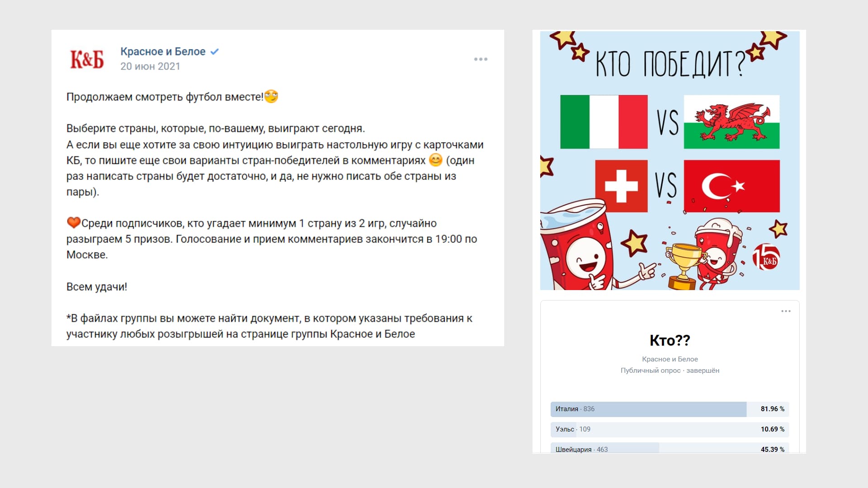This screenshot has height=488, width=868.
Task: Click the КТО ПОБЕДИТ? headline in the image
Action: click(670, 63)
